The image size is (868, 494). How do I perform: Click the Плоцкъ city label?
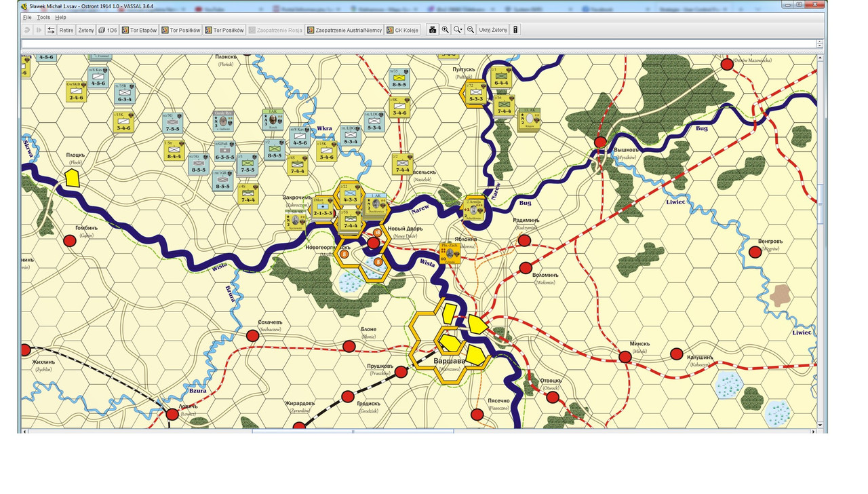point(75,155)
